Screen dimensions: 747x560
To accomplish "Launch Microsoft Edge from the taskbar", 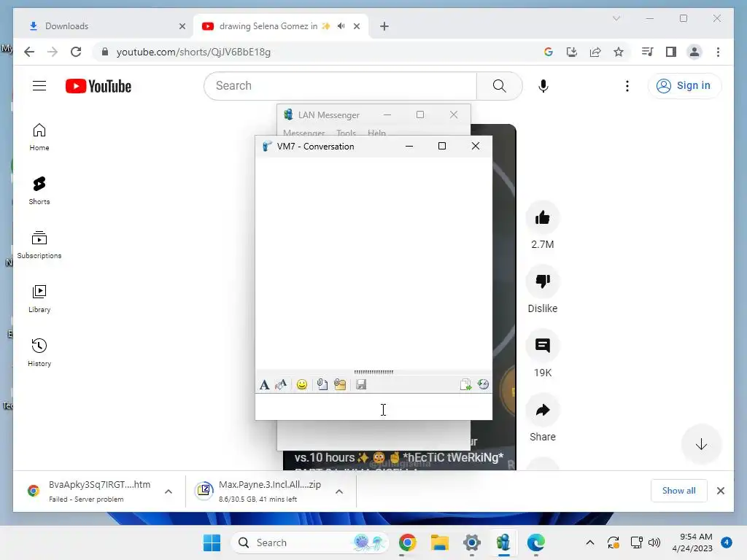I will point(536,542).
